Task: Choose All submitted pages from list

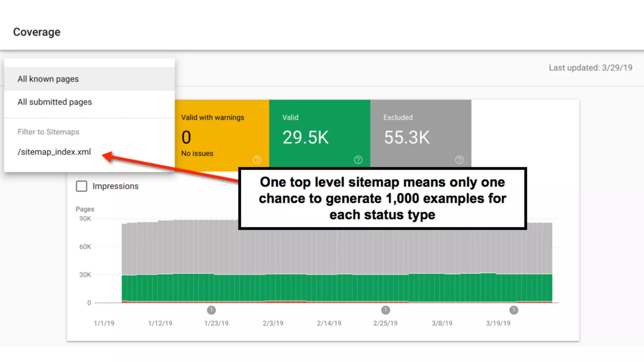Action: pyautogui.click(x=55, y=102)
